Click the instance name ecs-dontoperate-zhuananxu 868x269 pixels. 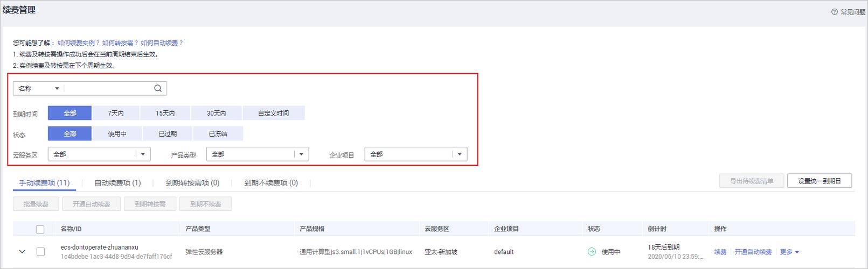pyautogui.click(x=100, y=247)
